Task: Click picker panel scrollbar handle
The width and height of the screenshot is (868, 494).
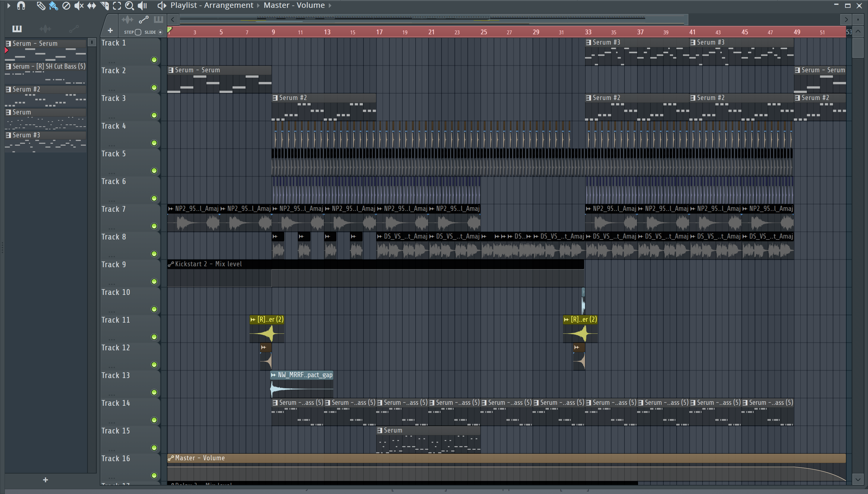Action: (x=92, y=42)
